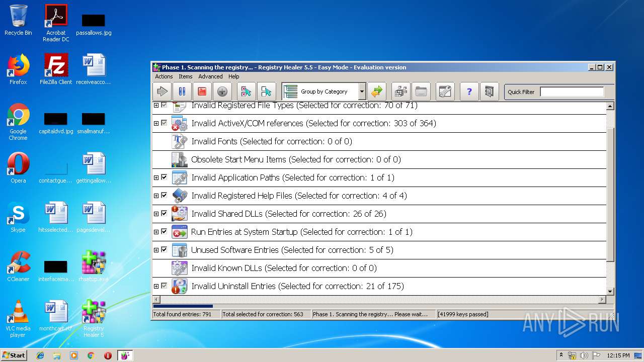Expand Invalid Shared DLLs node

pyautogui.click(x=156, y=214)
